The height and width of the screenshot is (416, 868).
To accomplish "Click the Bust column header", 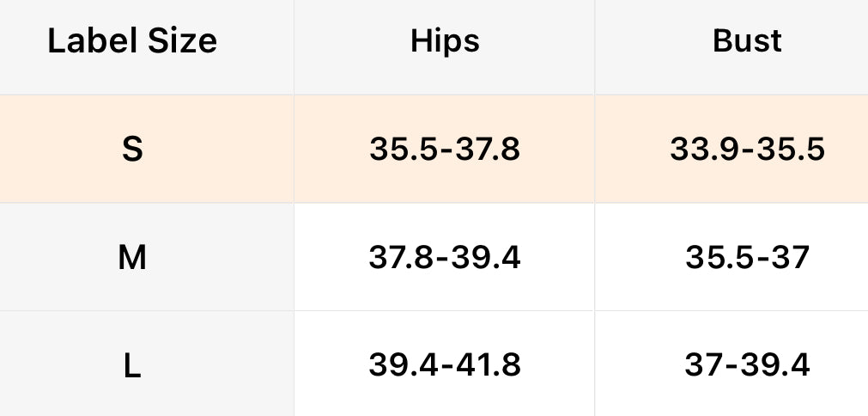I will 747,41.
